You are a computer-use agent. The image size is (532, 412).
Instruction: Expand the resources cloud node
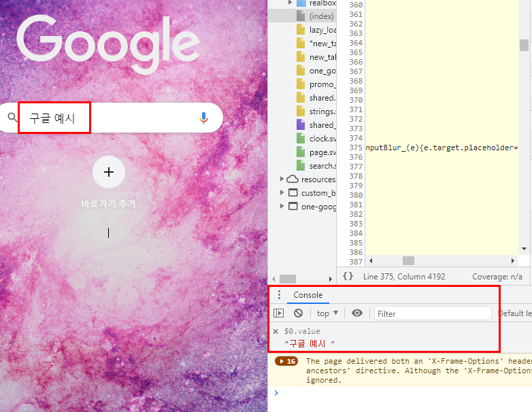282,179
